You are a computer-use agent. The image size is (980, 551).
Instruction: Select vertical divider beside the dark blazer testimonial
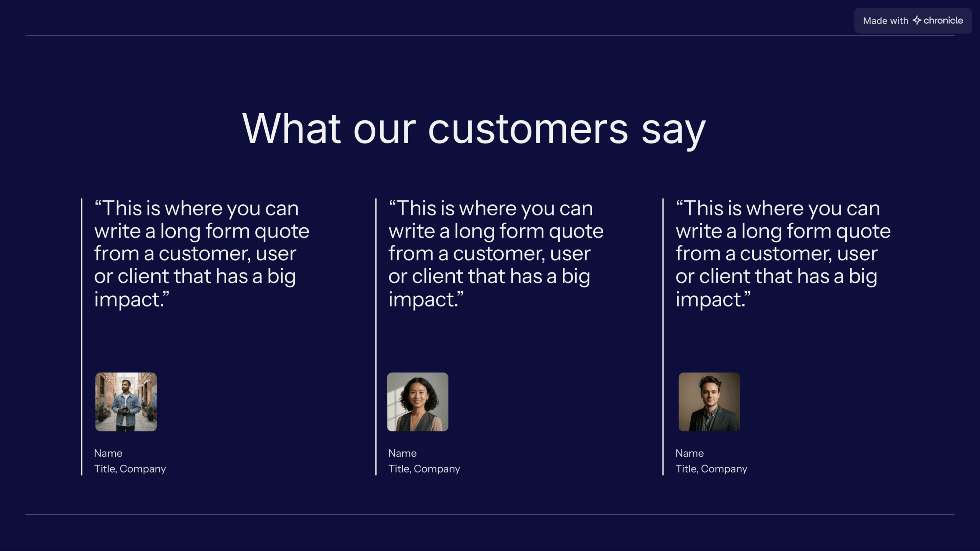(663, 337)
